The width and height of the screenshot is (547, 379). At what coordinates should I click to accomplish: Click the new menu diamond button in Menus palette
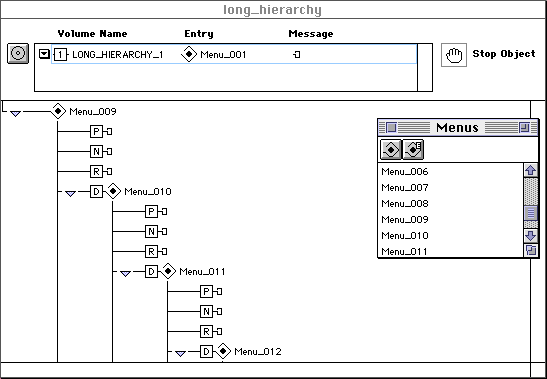391,150
